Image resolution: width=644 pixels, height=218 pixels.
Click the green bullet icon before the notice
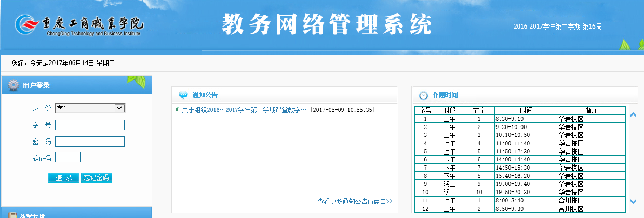pos(177,110)
